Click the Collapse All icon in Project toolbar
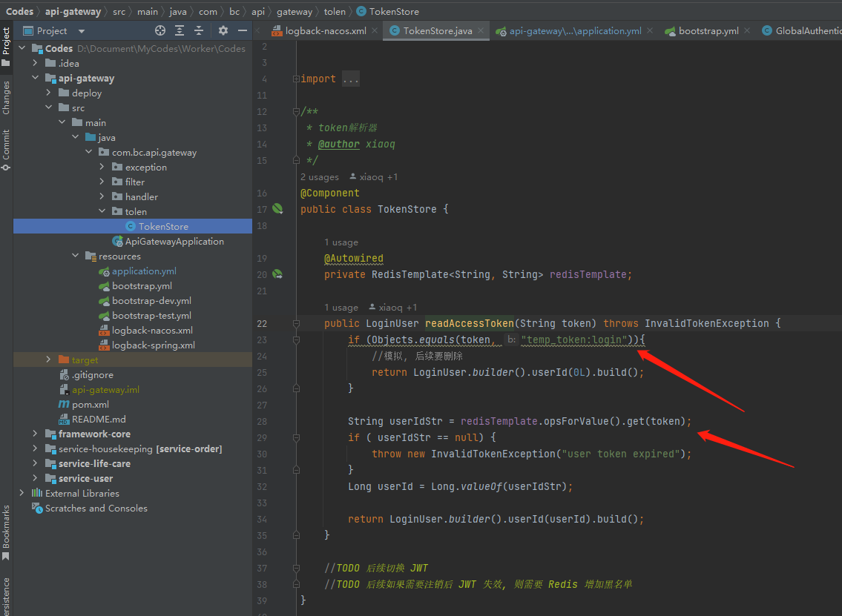Viewport: 842px width, 616px height. (x=199, y=30)
